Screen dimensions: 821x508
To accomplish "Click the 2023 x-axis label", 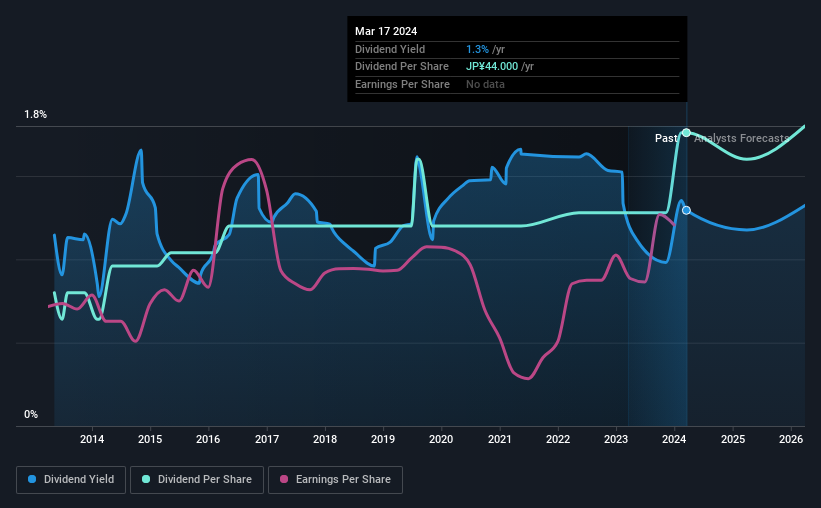I will [616, 439].
